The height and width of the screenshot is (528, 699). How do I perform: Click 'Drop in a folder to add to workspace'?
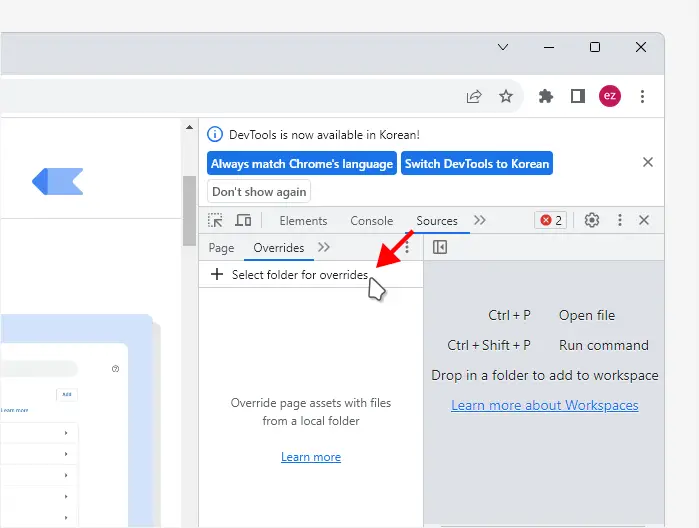tap(545, 375)
